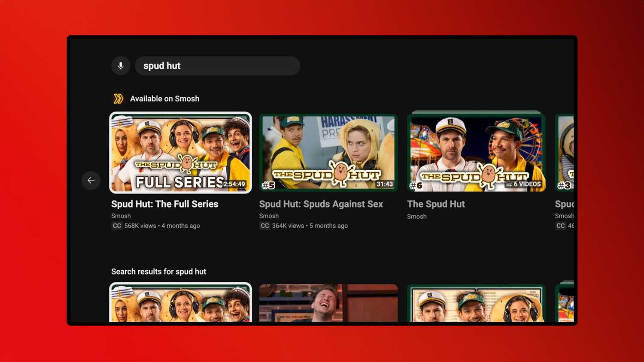Click the back arrow to return
644x362 pixels.
(x=91, y=181)
